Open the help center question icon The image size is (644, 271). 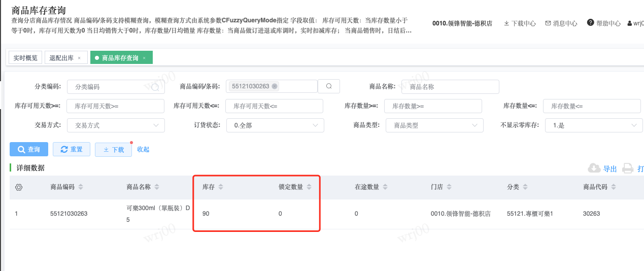(x=591, y=23)
